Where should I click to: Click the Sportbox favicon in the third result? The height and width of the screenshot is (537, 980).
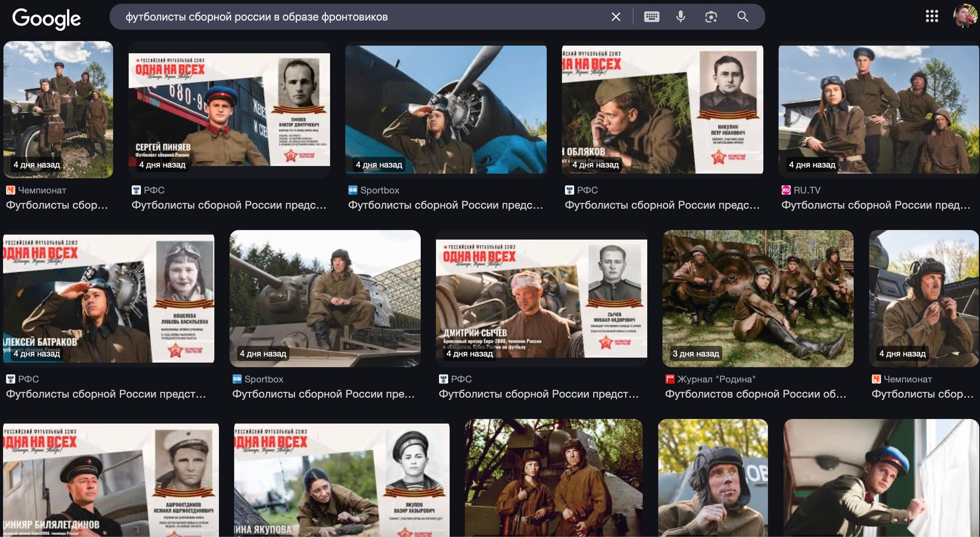pos(353,190)
